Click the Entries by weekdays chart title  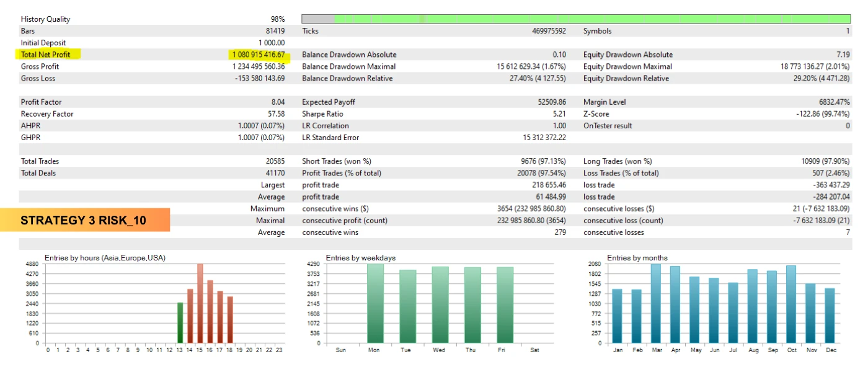pos(360,258)
